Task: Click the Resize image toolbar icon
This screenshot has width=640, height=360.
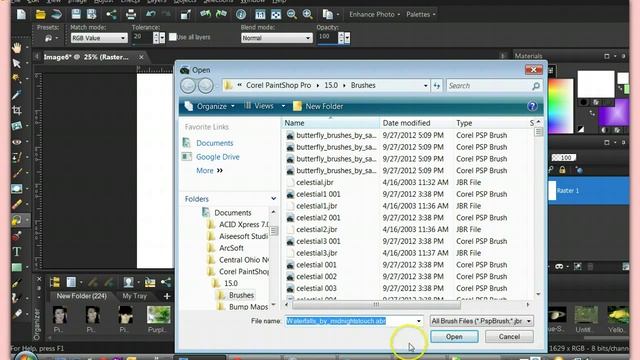Action: 186,14
